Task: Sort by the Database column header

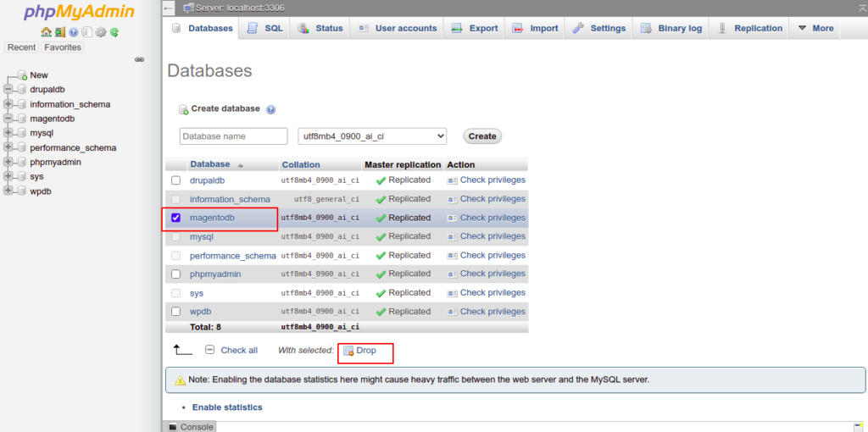Action: (210, 164)
